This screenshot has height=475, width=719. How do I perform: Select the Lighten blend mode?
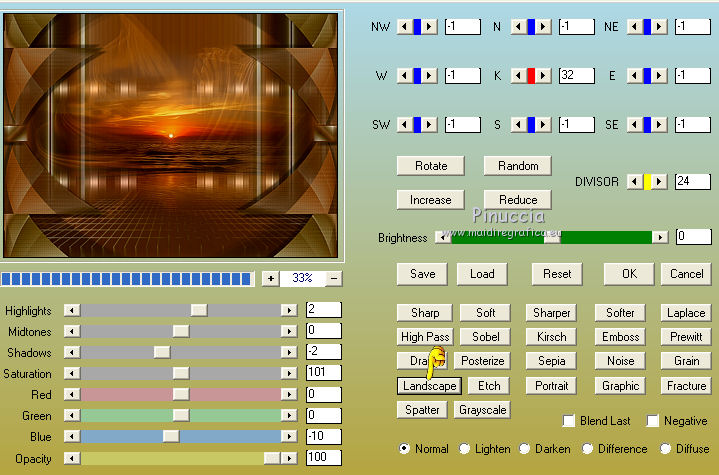pyautogui.click(x=465, y=449)
